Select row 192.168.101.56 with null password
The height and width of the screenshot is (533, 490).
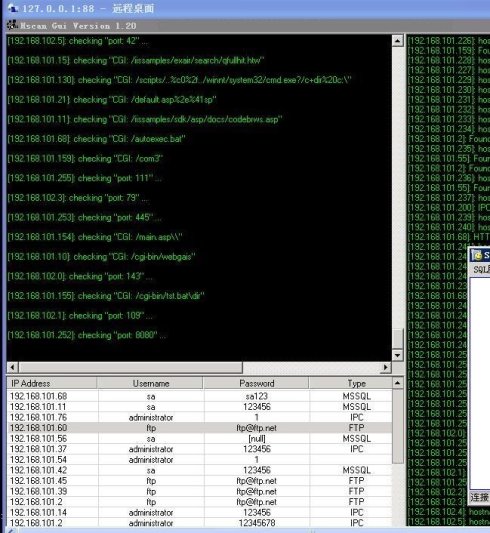pos(199,439)
